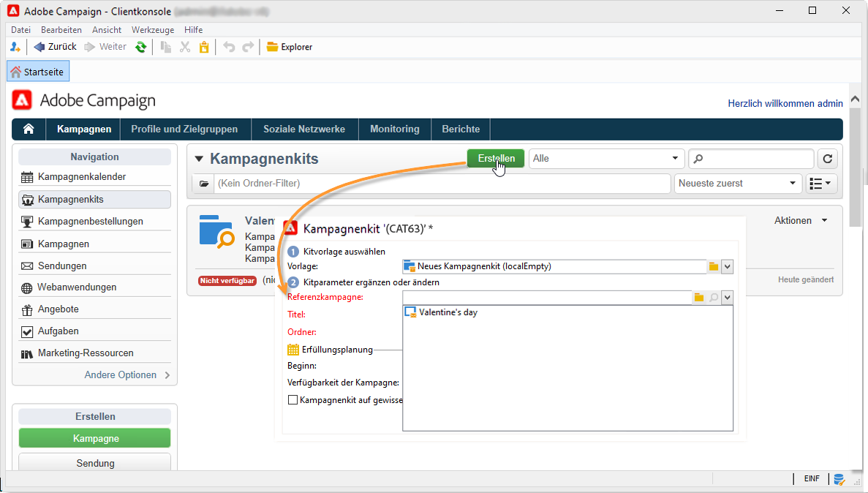Switch to Soziale Netzwerke tab
Image resolution: width=868 pixels, height=493 pixels.
point(304,129)
